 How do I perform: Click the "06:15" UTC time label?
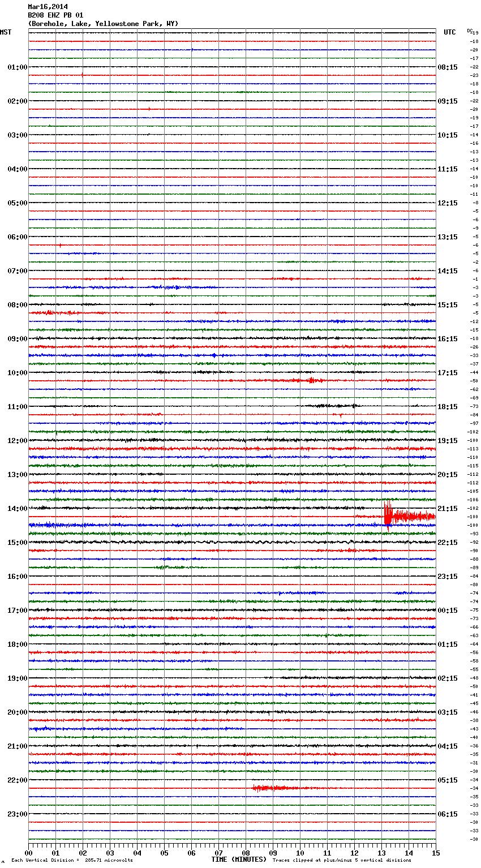pyautogui.click(x=448, y=814)
